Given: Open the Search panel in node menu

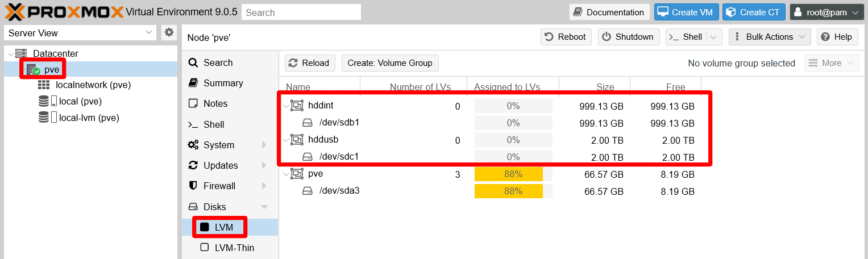Looking at the screenshot, I should [230, 62].
